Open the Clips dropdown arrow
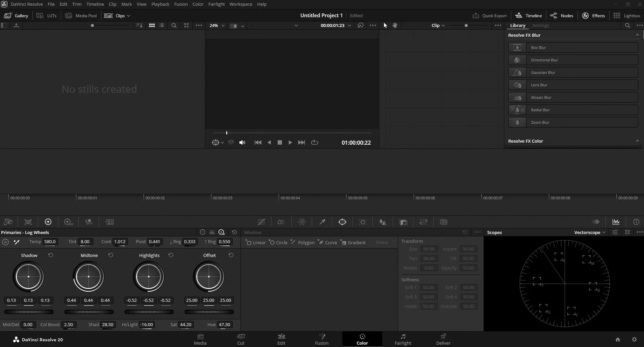 tap(128, 16)
